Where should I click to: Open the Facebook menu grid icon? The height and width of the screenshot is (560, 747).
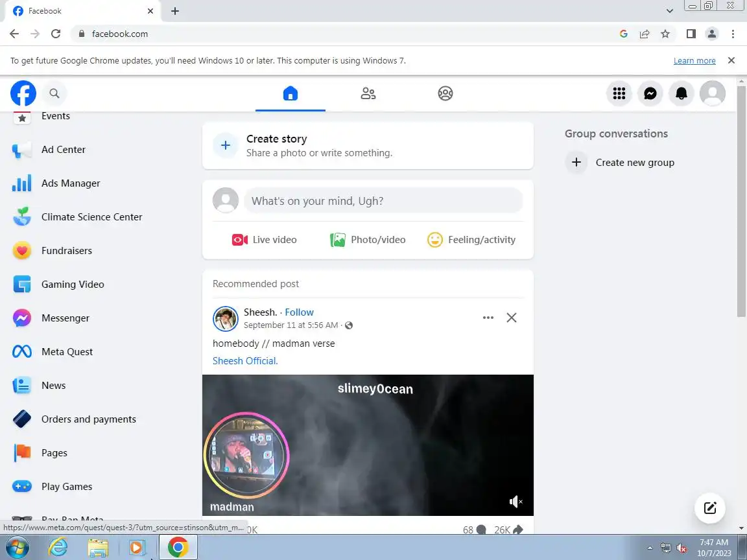point(619,93)
